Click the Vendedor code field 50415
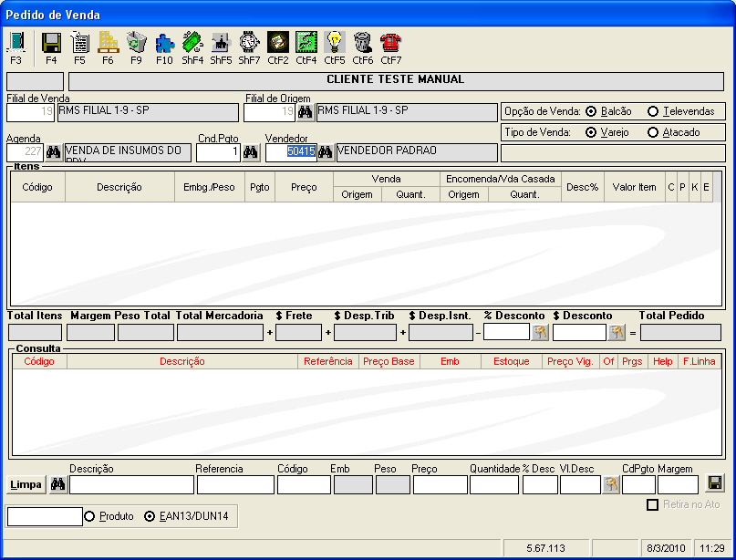The width and height of the screenshot is (736, 560). point(291,152)
